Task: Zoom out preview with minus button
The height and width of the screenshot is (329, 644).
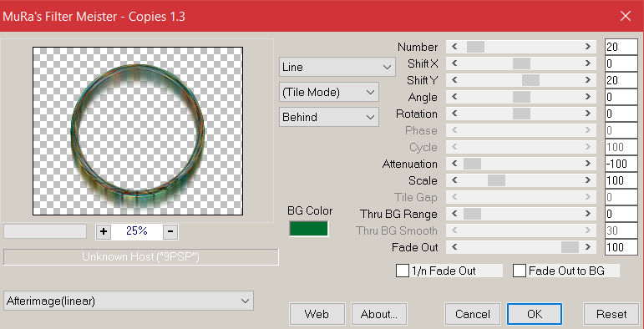Action: (x=170, y=231)
